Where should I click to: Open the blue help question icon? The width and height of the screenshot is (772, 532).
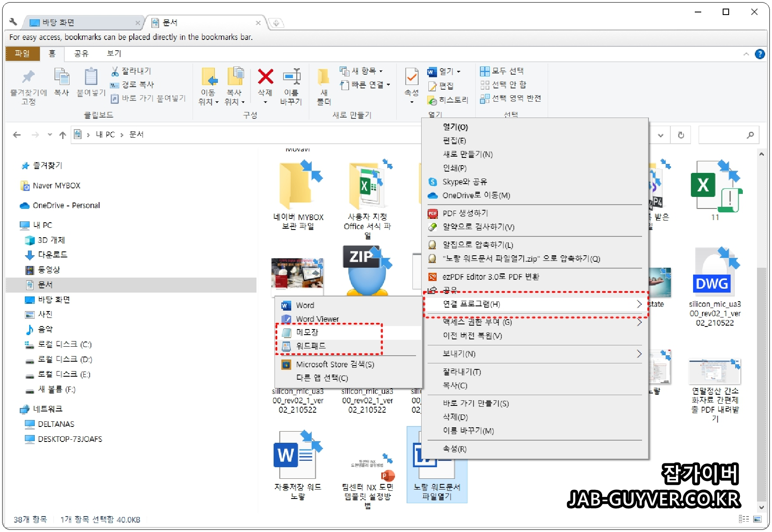[x=760, y=54]
